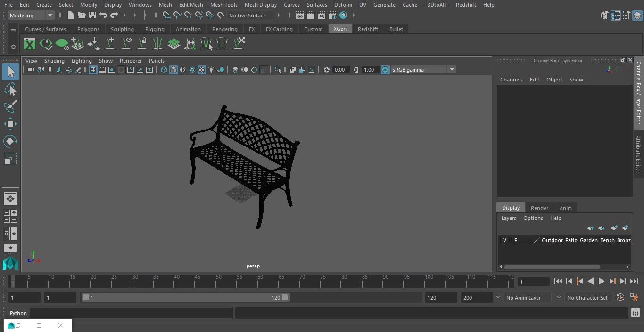Switch to the Polygons shelf tab

(x=88, y=29)
